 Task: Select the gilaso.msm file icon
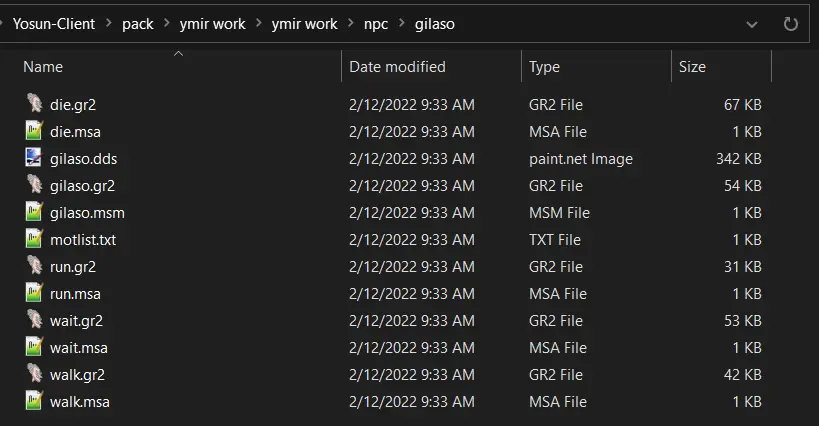coord(34,212)
